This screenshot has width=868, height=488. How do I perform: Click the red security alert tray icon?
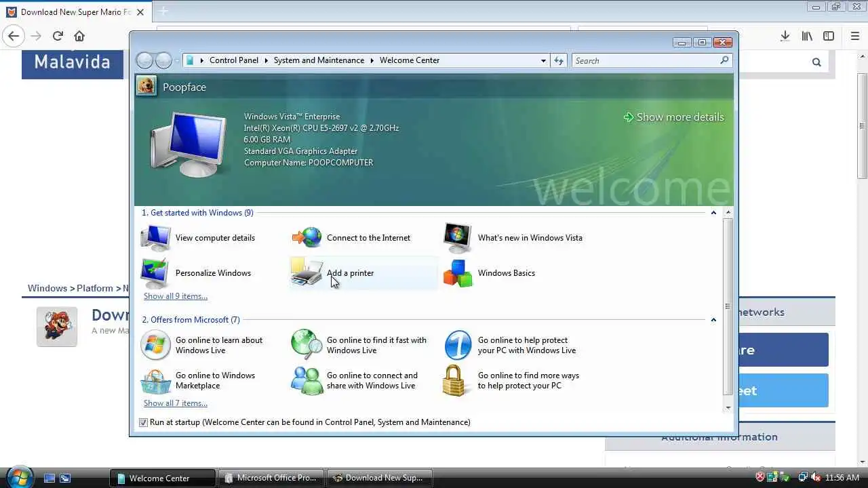click(760, 477)
